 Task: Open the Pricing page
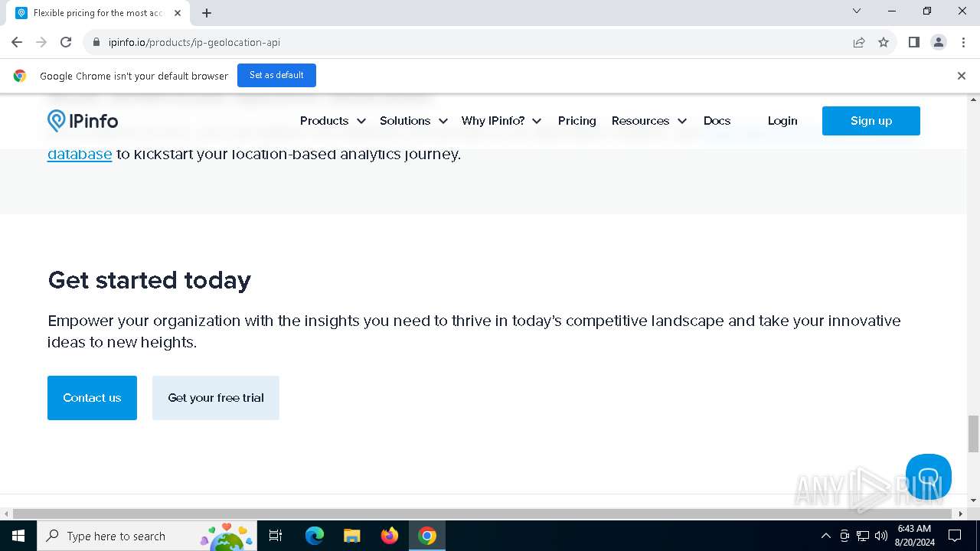click(x=577, y=121)
